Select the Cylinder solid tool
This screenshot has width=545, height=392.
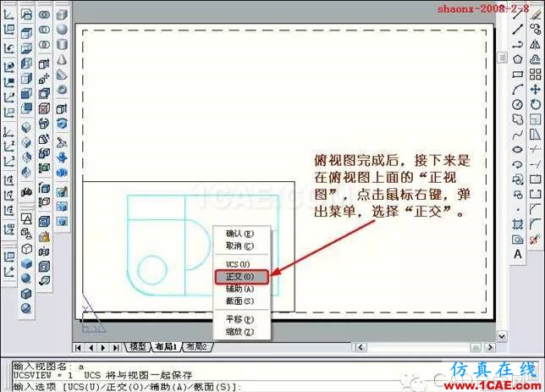pyautogui.click(x=62, y=45)
